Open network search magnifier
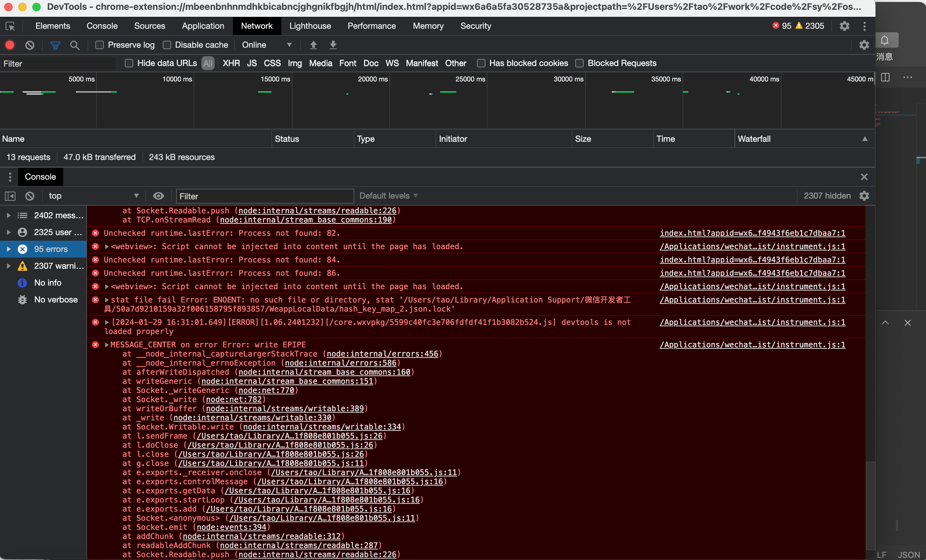Screen dimensions: 926x560 (x=75, y=45)
